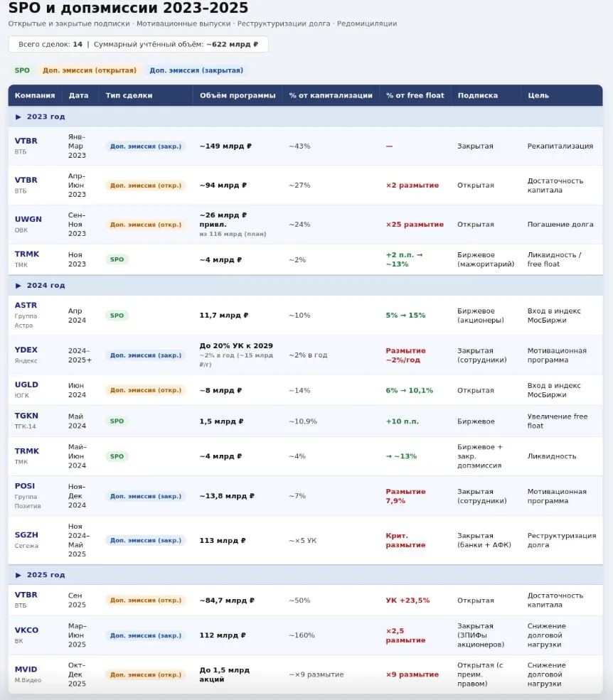Sort by the Тип сделки column header
613x700 pixels.
coord(129,95)
